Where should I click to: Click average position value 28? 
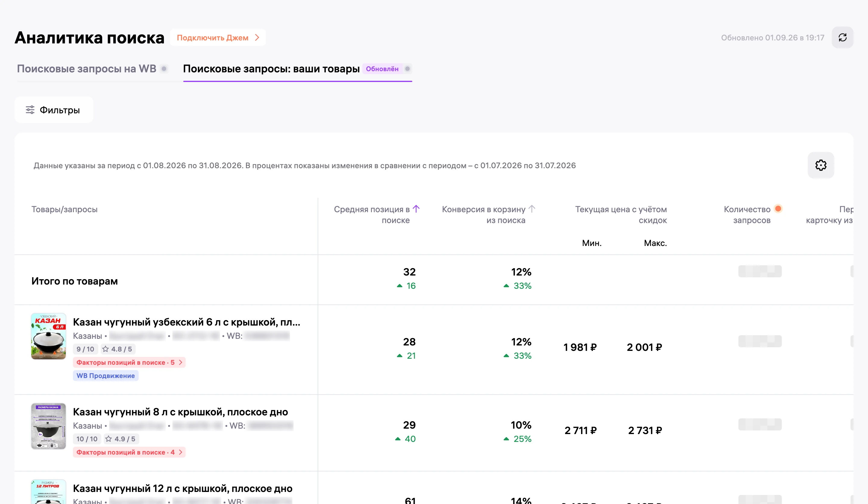pyautogui.click(x=409, y=342)
